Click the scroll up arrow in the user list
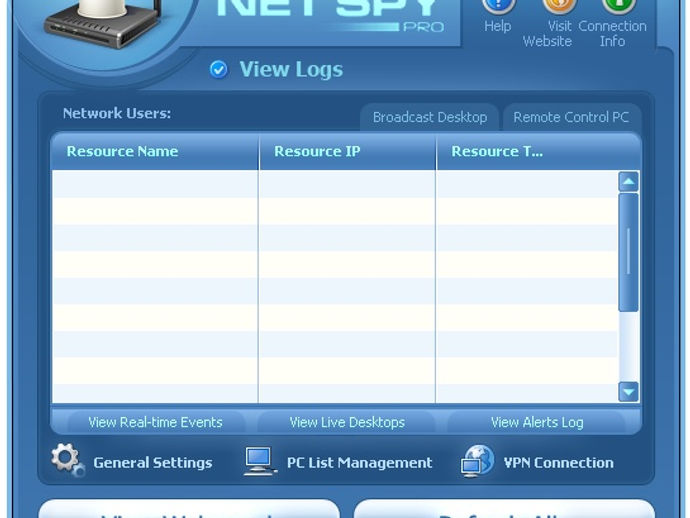690x518 pixels. pyautogui.click(x=628, y=181)
